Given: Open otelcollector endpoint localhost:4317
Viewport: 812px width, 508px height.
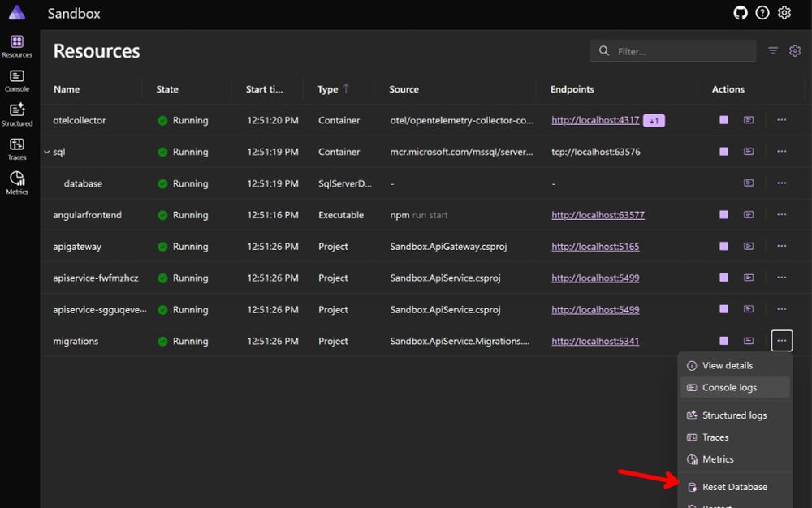Looking at the screenshot, I should pos(595,120).
